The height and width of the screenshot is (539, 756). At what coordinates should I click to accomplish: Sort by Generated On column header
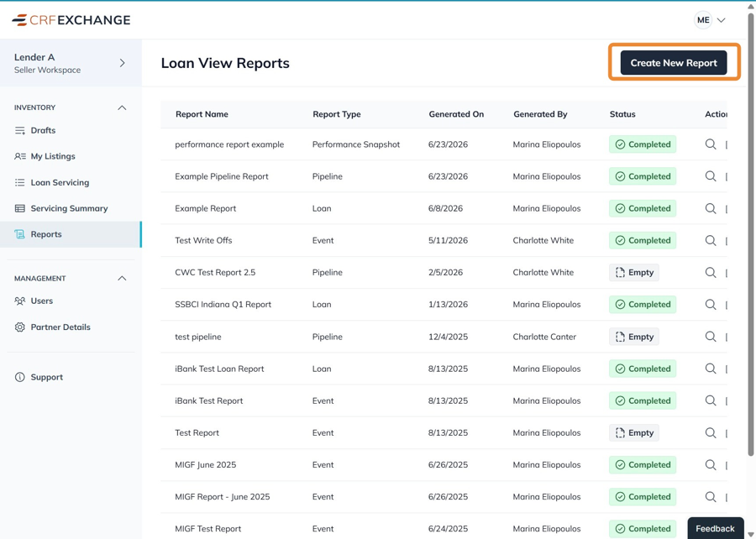(x=456, y=114)
